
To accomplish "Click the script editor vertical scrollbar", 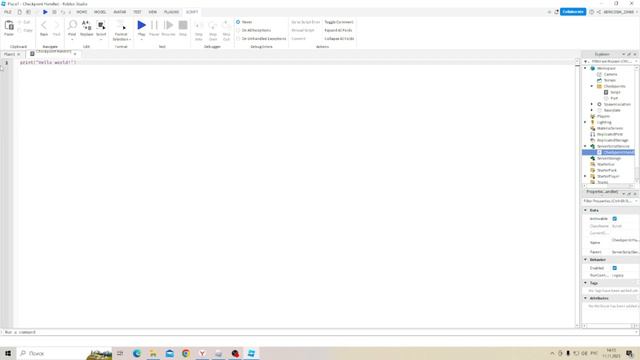I will (x=578, y=194).
